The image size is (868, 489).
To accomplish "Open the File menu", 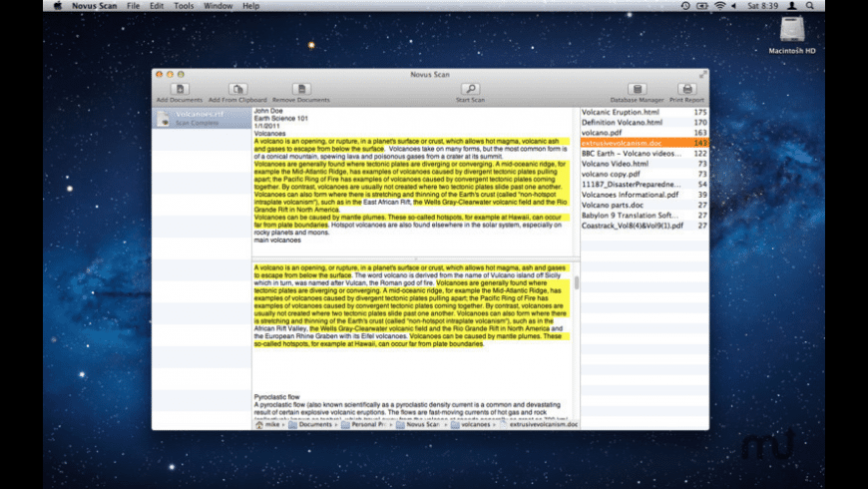I will [x=133, y=6].
